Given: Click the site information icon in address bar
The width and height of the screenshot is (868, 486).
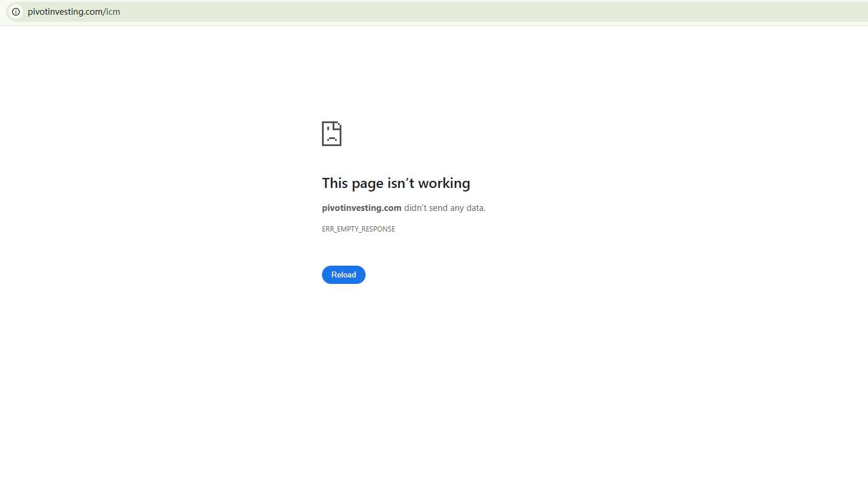Looking at the screenshot, I should coord(16,12).
